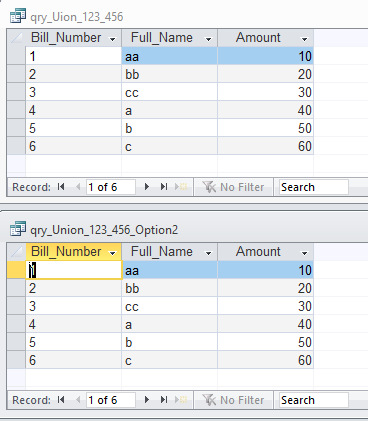
Task: Open Amount filter dropdown in Option2 query
Action: pyautogui.click(x=304, y=253)
